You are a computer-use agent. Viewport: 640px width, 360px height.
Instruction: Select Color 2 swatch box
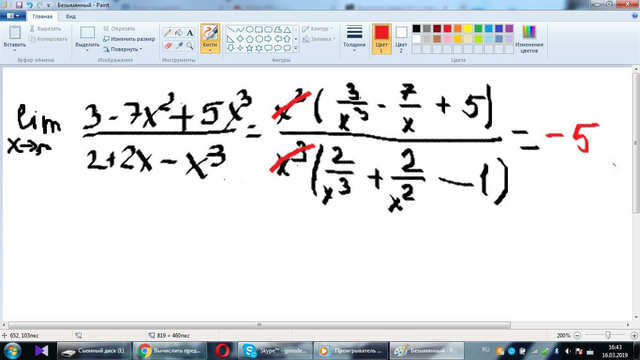click(x=401, y=39)
